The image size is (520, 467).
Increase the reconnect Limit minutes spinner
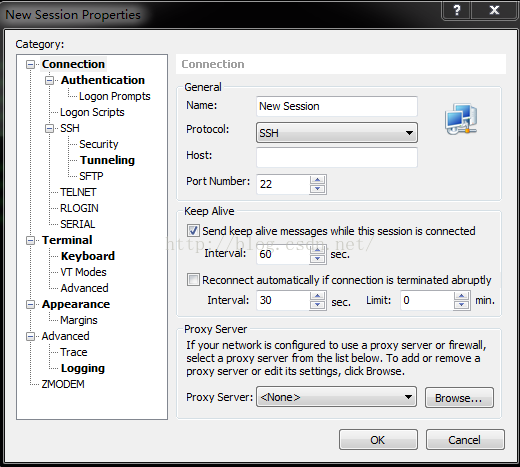click(x=461, y=296)
